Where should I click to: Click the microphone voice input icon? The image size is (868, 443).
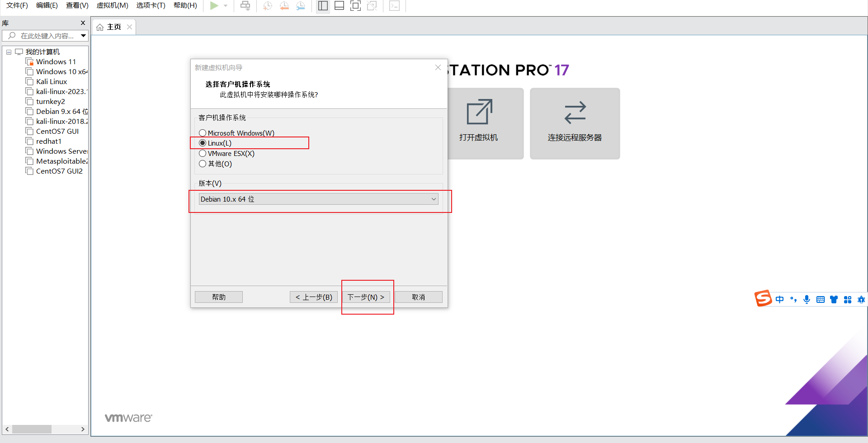click(807, 299)
